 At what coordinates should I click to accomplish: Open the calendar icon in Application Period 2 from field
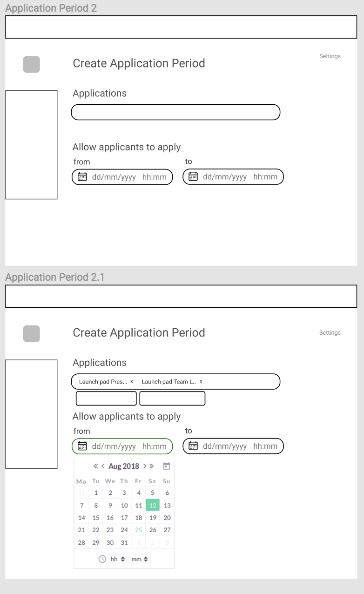pyautogui.click(x=82, y=176)
